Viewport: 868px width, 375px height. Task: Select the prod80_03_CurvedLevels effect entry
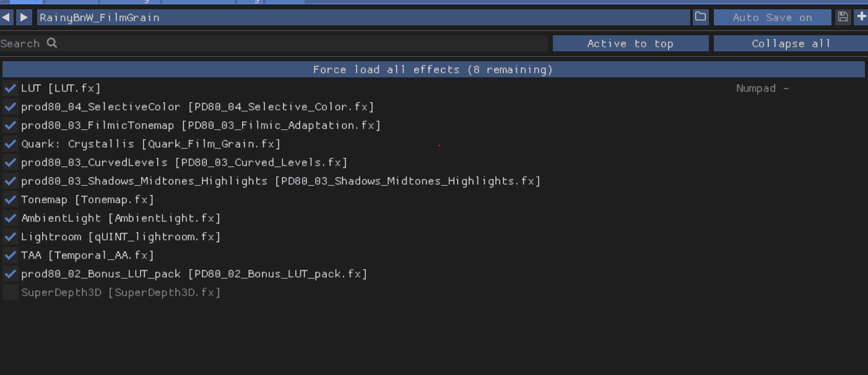tap(184, 163)
